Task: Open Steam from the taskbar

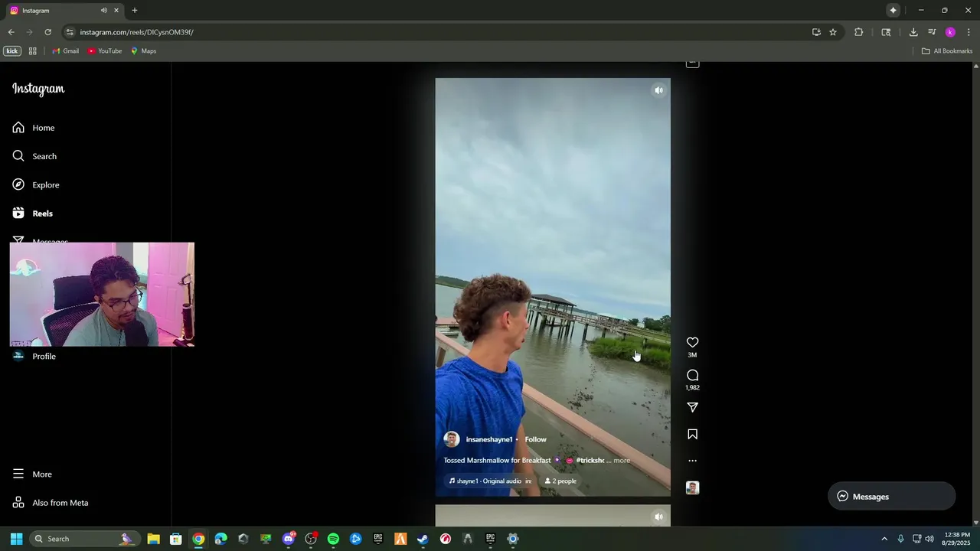Action: point(423,539)
